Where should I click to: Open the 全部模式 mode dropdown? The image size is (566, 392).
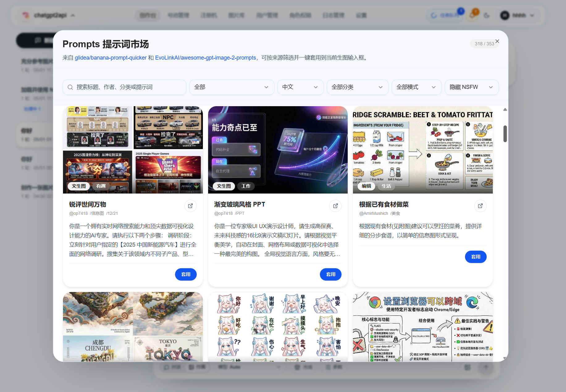click(417, 87)
